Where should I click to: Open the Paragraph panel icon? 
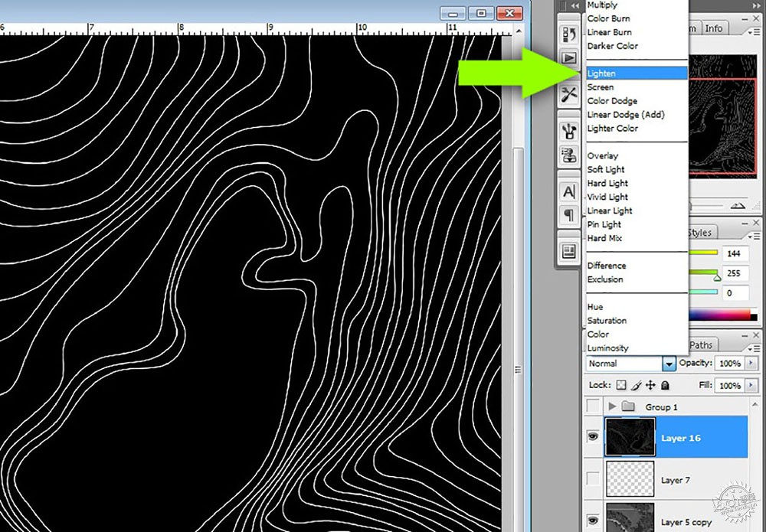569,215
